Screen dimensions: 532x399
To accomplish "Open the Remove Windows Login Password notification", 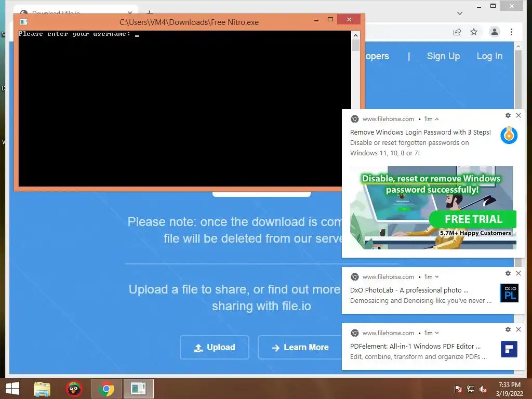I will click(420, 132).
